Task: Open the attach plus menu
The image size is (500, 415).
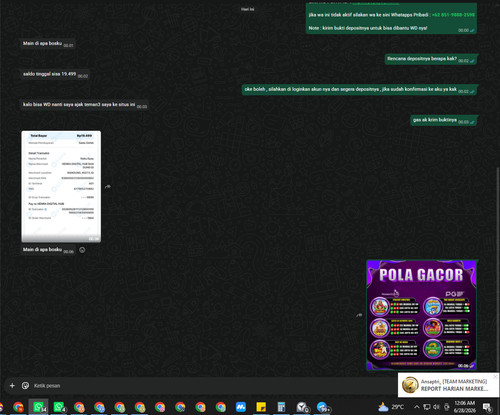Action: (x=12, y=386)
